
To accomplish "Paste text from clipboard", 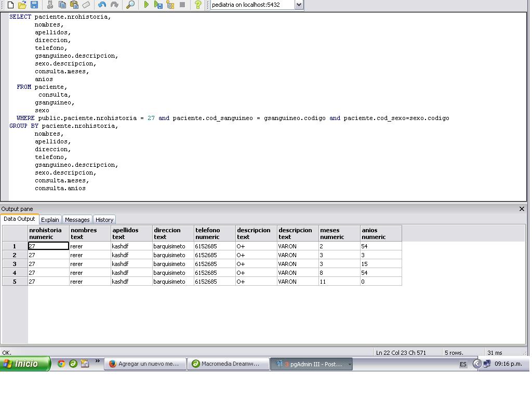I will (74, 5).
